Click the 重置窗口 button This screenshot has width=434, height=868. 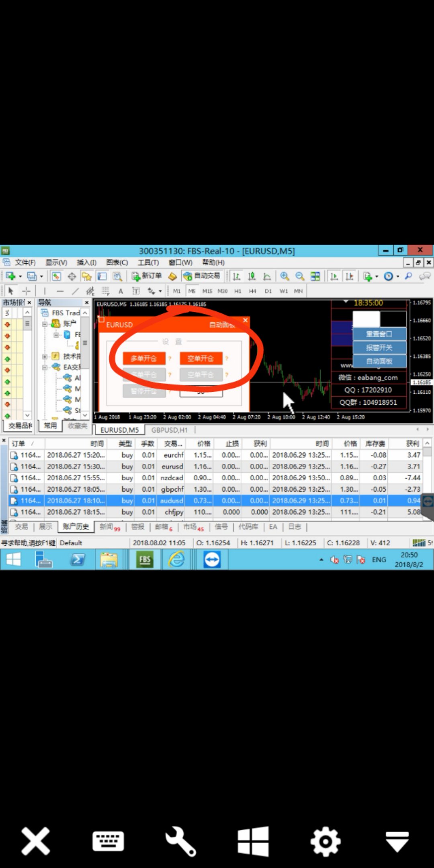point(379,334)
